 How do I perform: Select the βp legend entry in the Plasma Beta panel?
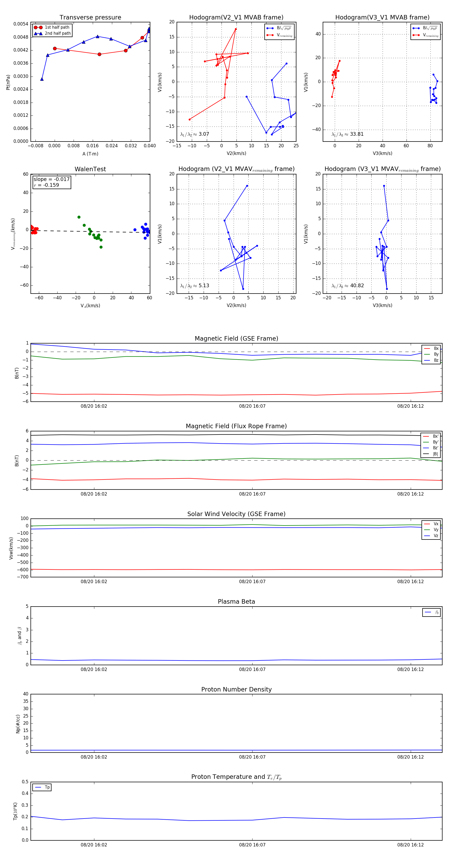point(431,612)
